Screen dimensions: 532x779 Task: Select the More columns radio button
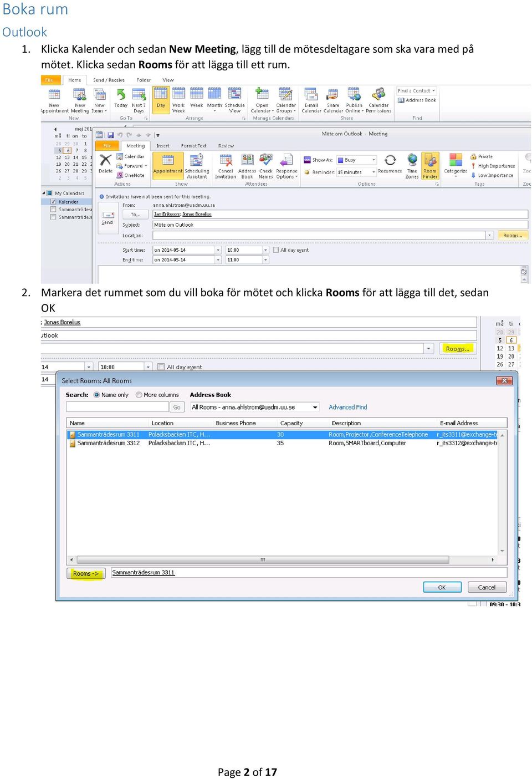[x=139, y=395]
